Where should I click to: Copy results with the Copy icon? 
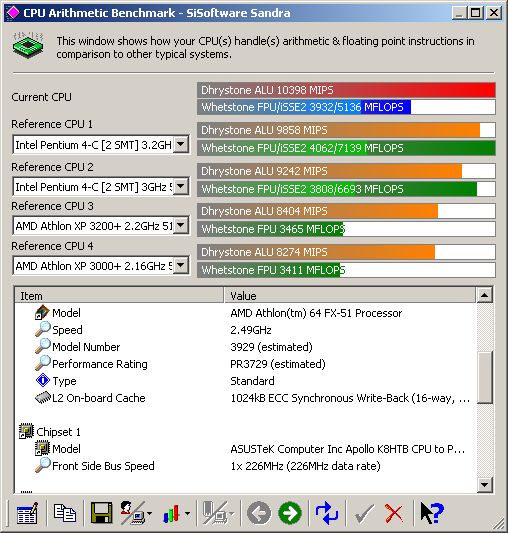point(65,513)
